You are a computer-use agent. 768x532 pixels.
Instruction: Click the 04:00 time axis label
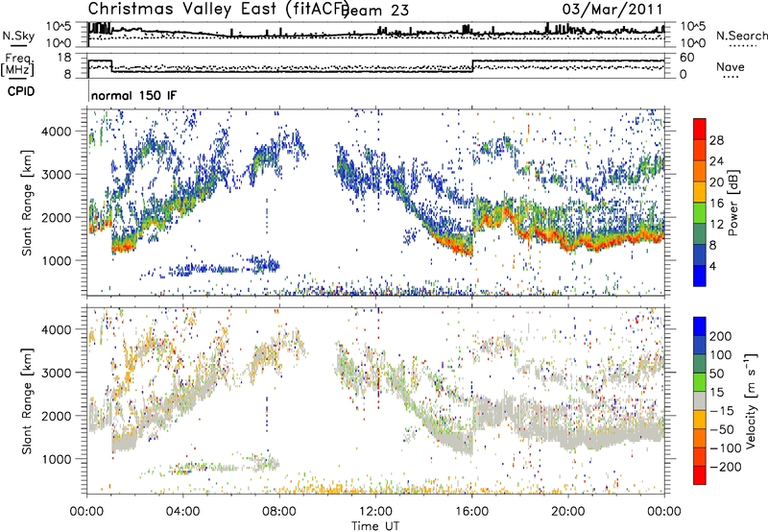tap(182, 512)
